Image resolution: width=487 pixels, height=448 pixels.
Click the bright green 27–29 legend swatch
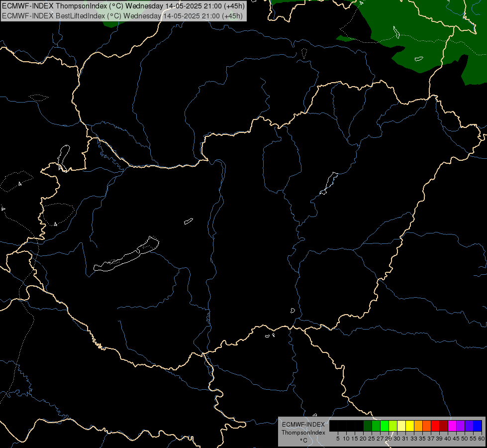[x=385, y=426]
